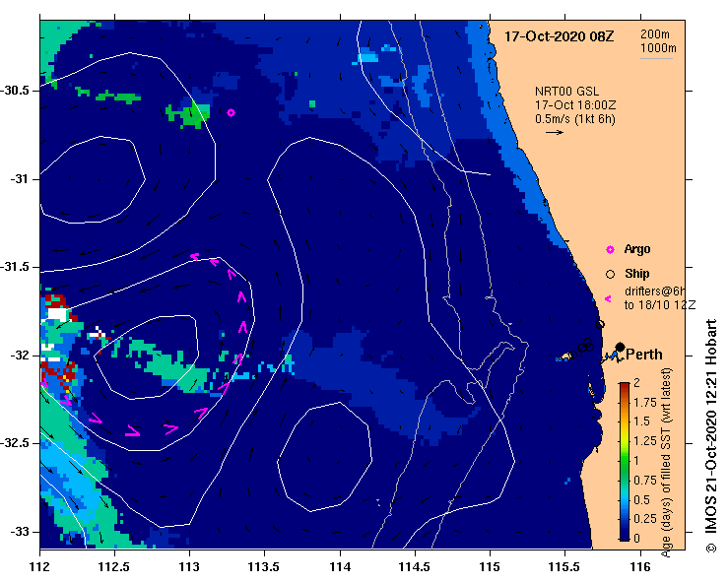Click the 0.5m/s reference velocity arrow
This screenshot has width=728, height=583.
[x=554, y=132]
